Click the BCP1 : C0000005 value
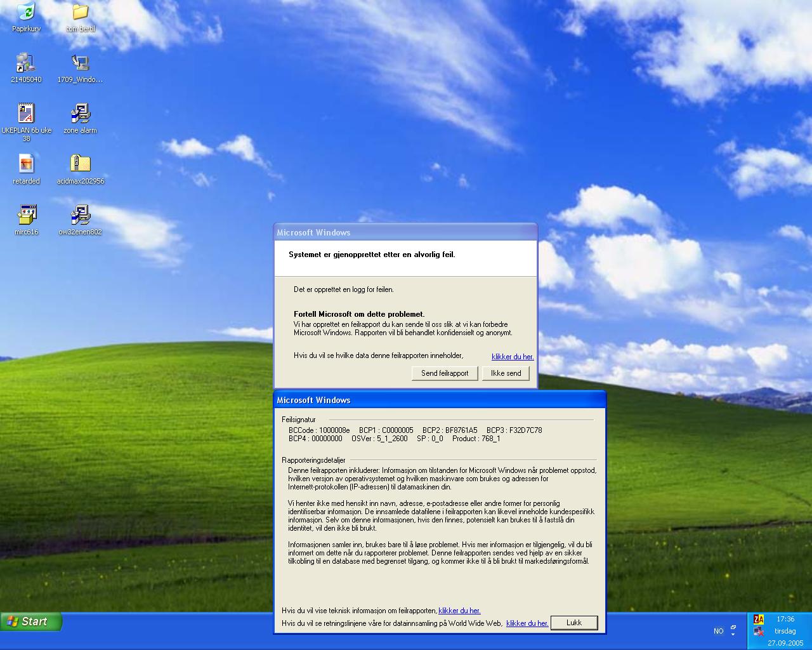This screenshot has width=812, height=650. 386,430
